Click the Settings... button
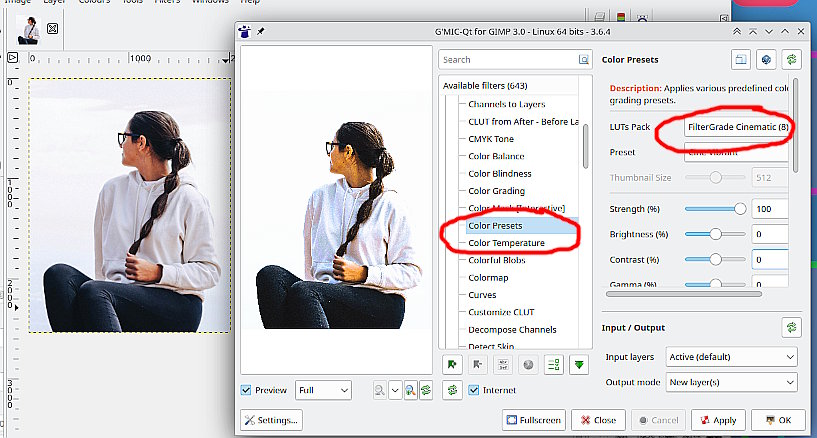Screen dimensions: 817x438 click(271, 420)
